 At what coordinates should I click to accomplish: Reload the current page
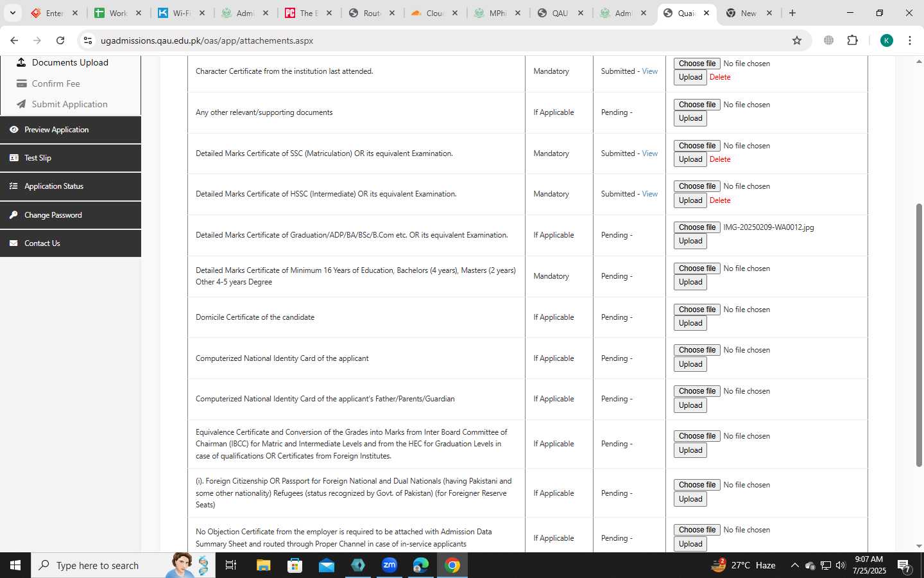60,40
